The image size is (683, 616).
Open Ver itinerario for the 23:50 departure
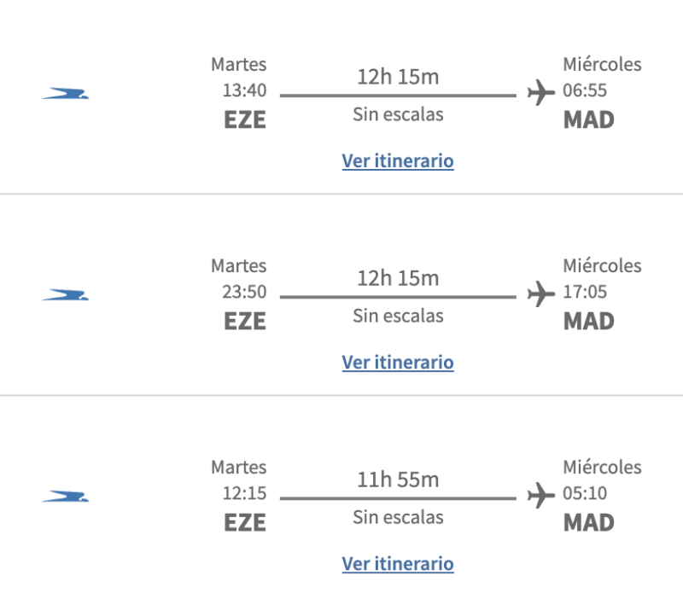(398, 363)
